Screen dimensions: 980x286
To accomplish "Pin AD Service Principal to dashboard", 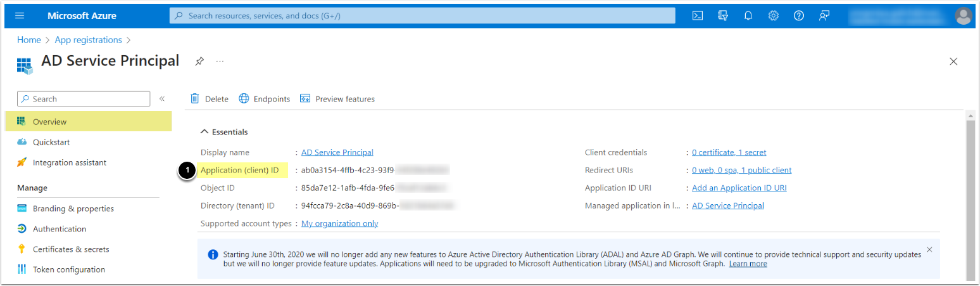I will pos(199,62).
